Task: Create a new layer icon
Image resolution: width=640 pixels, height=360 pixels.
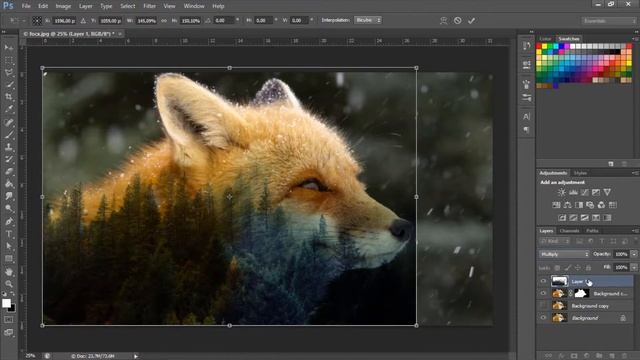Action: [x=612, y=356]
